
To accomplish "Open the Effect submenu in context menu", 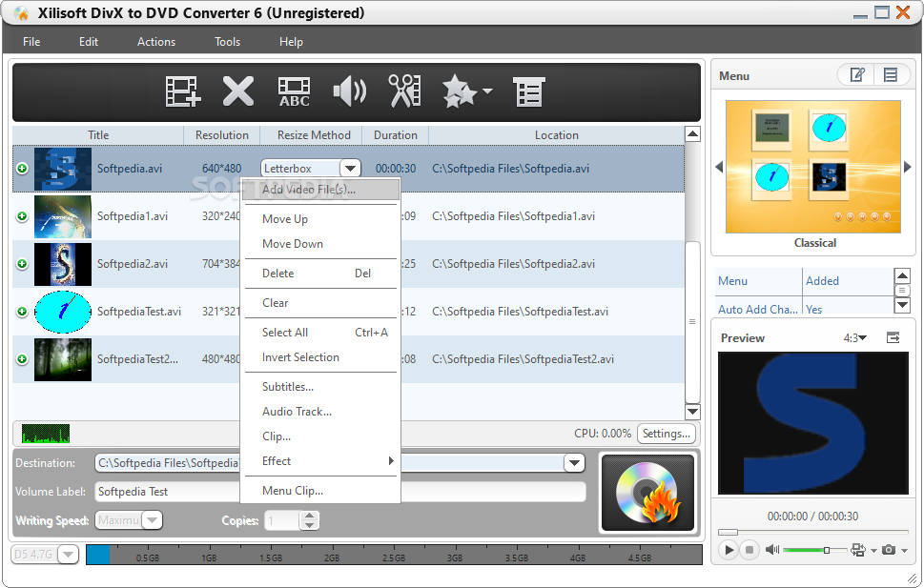I will point(320,460).
